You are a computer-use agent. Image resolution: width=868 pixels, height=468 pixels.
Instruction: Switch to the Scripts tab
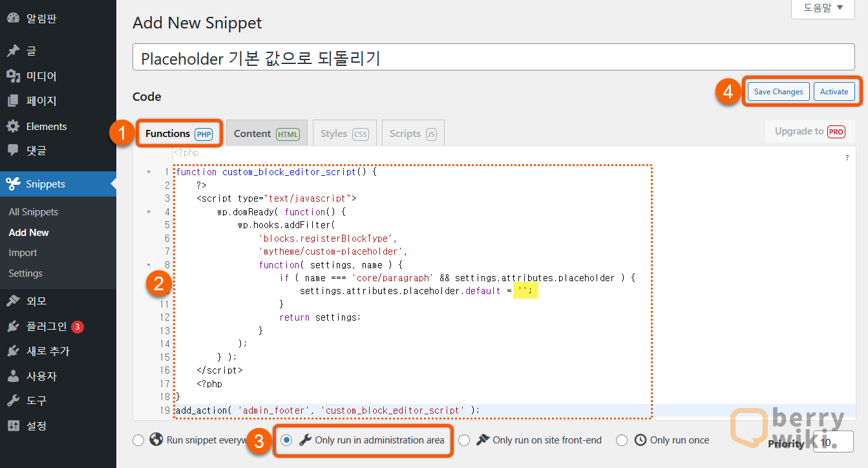click(x=413, y=133)
